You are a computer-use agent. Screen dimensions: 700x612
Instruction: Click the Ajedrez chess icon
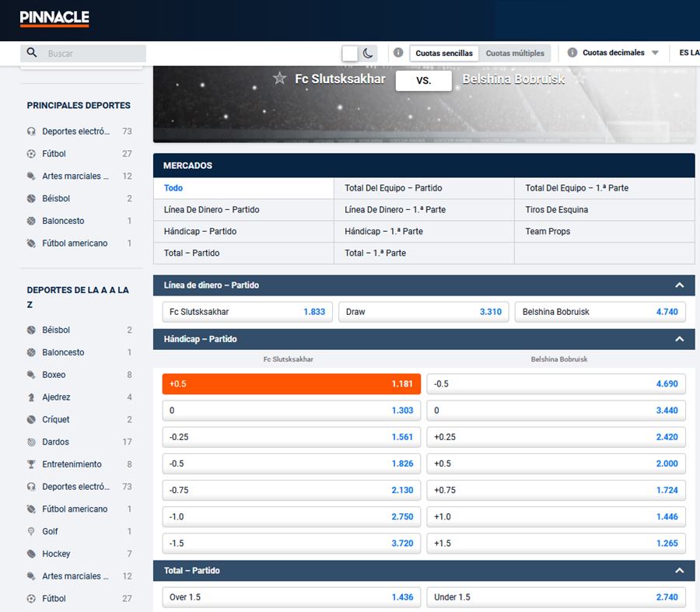pyautogui.click(x=32, y=397)
